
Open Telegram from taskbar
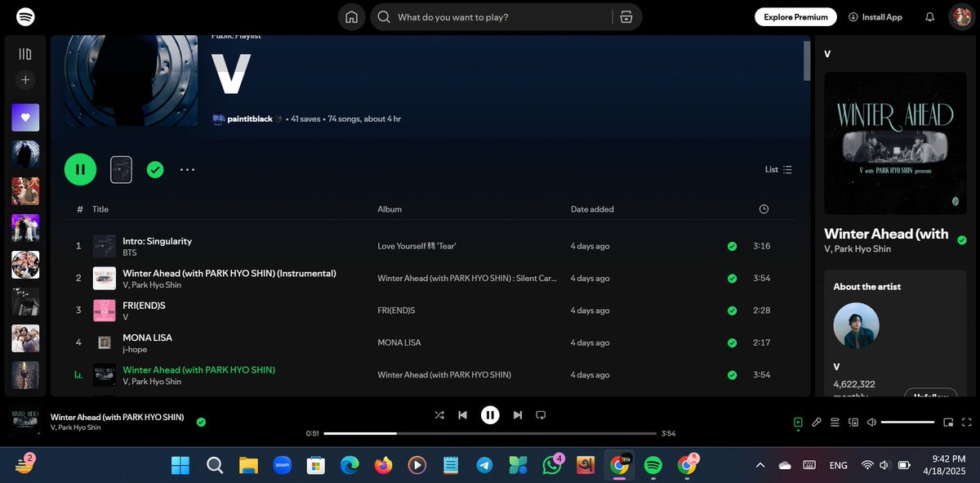tap(484, 465)
